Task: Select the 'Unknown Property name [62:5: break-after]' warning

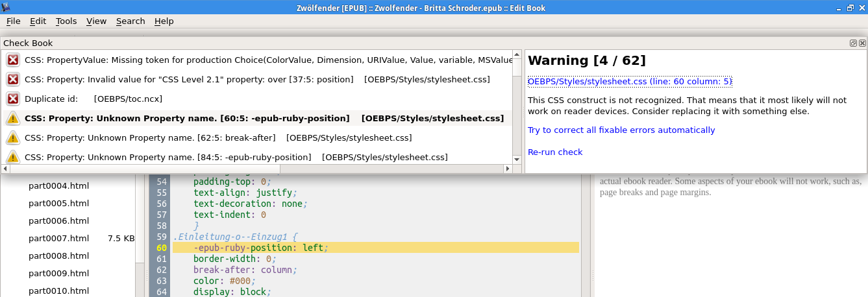Action: pyautogui.click(x=256, y=138)
